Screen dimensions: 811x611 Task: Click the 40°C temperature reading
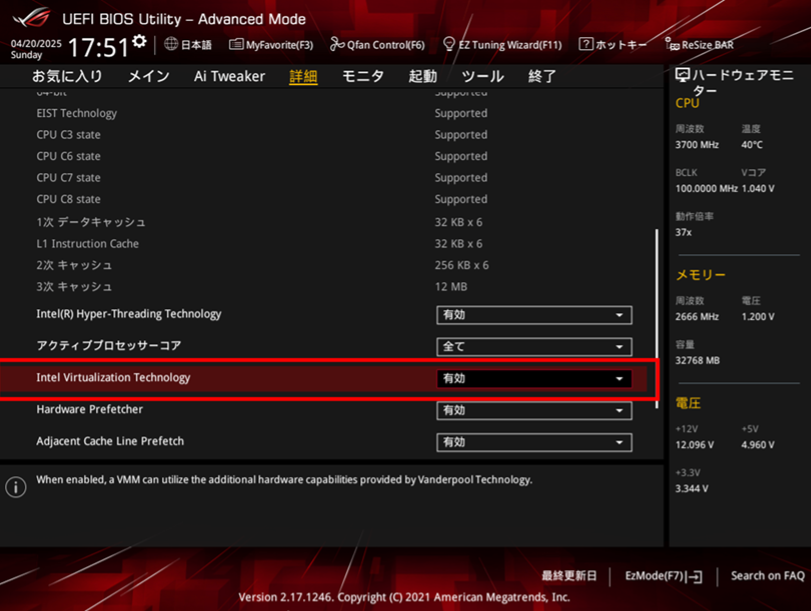[x=752, y=145]
